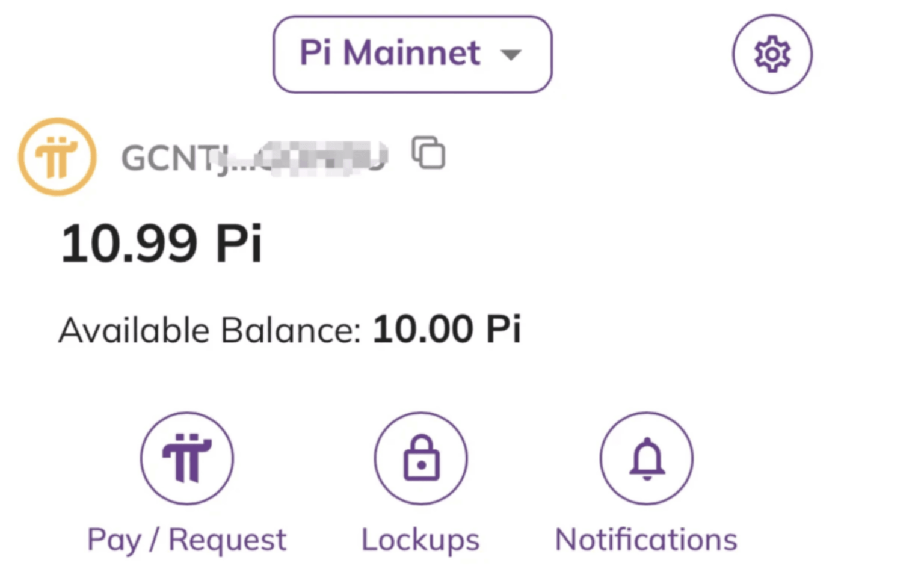Viewport: 924px width, 578px height.
Task: Click the Pay / Request label
Action: pyautogui.click(x=186, y=539)
